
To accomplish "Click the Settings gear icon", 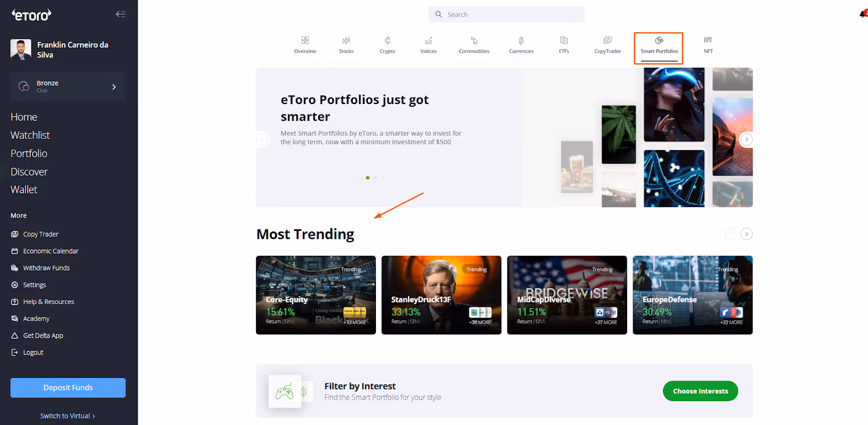I will pyautogui.click(x=15, y=285).
